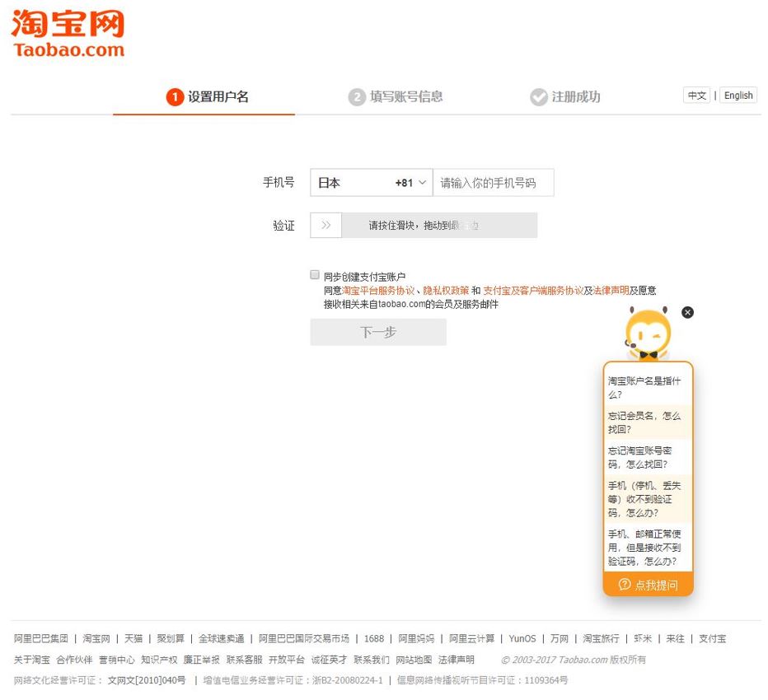Open YunOS footer link
Image resolution: width=768 pixels, height=700 pixels.
tap(522, 638)
